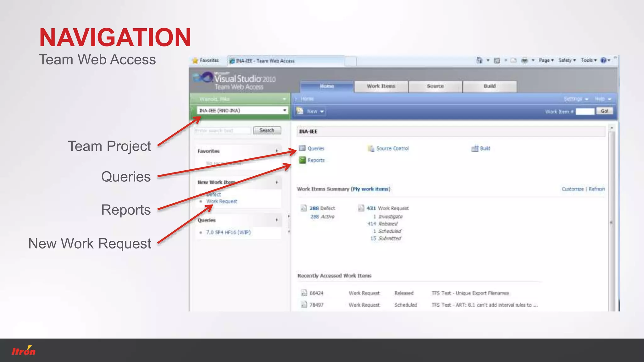This screenshot has width=644, height=362.
Task: Open the Source Control link
Action: coord(392,148)
